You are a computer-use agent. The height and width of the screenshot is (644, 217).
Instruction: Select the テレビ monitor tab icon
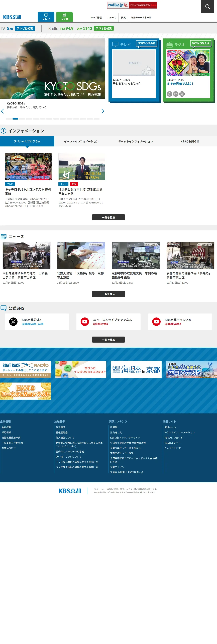coord(46,17)
